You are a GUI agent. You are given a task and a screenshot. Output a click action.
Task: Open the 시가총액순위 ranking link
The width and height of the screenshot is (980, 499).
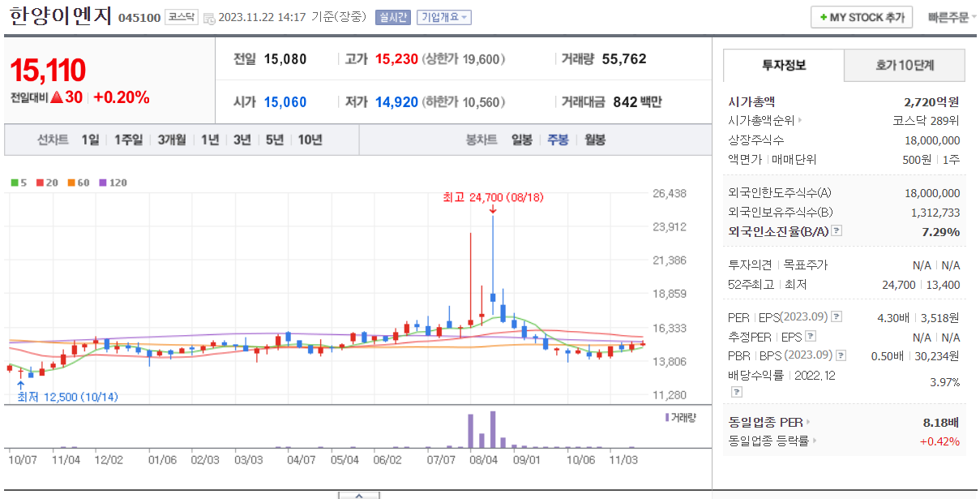tap(765, 120)
